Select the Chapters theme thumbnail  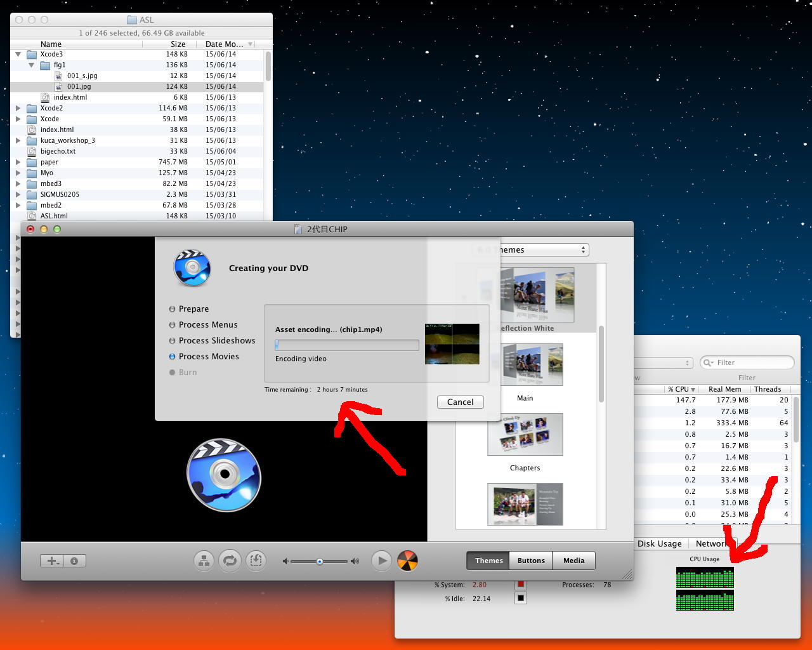coord(525,435)
